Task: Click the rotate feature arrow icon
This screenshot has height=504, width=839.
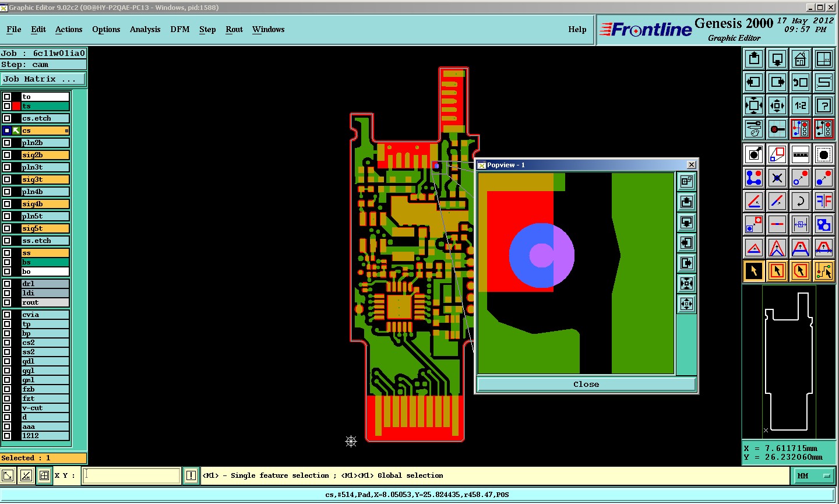Action: tap(801, 201)
